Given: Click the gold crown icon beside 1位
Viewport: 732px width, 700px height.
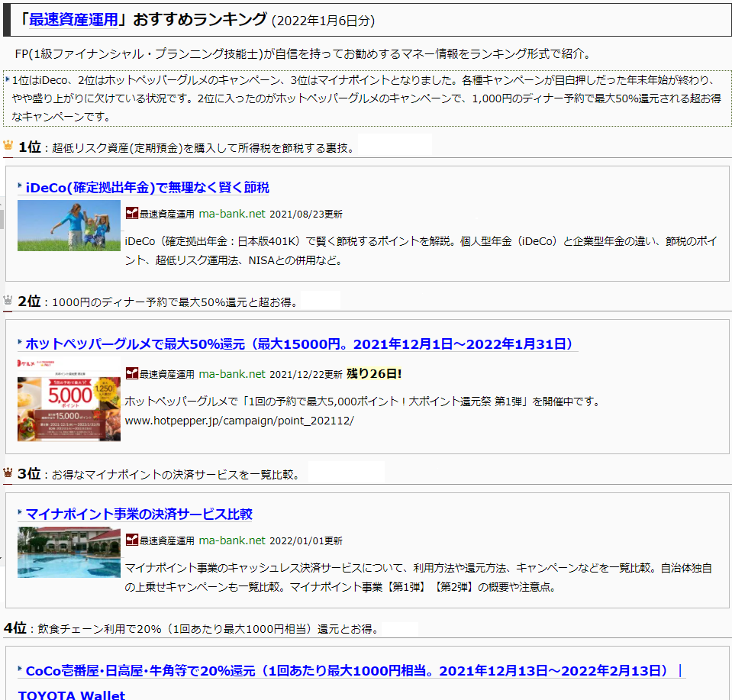Looking at the screenshot, I should click(x=8, y=145).
